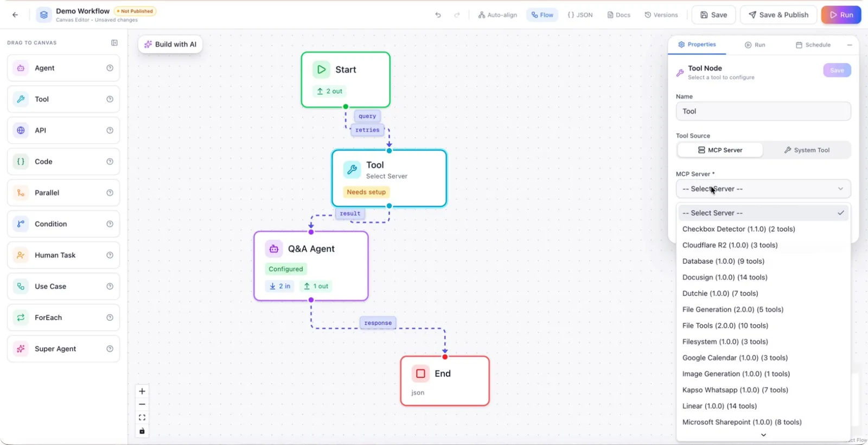Open the Versions menu item
The image size is (868, 445).
pos(661,15)
